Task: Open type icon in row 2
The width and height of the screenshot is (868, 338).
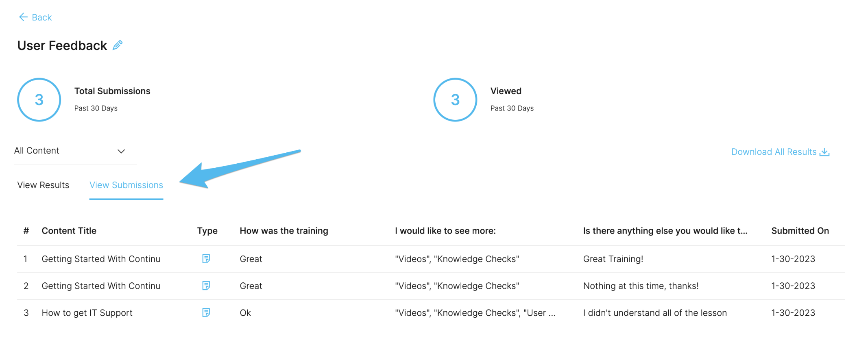Action: (206, 286)
